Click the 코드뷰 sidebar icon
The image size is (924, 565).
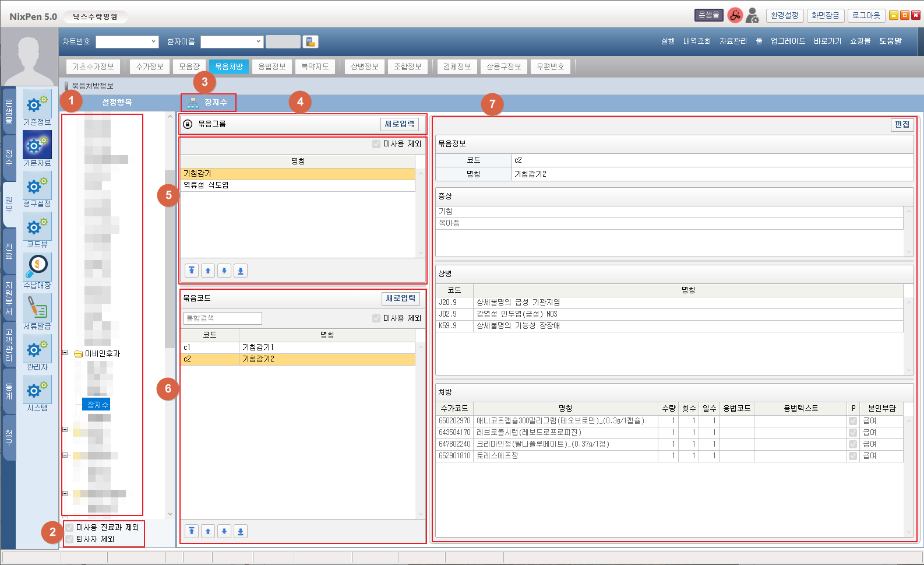[37, 230]
